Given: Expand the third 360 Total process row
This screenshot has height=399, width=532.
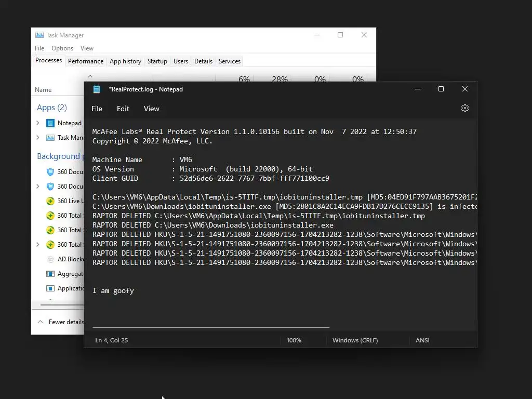Looking at the screenshot, I should pyautogui.click(x=38, y=244).
